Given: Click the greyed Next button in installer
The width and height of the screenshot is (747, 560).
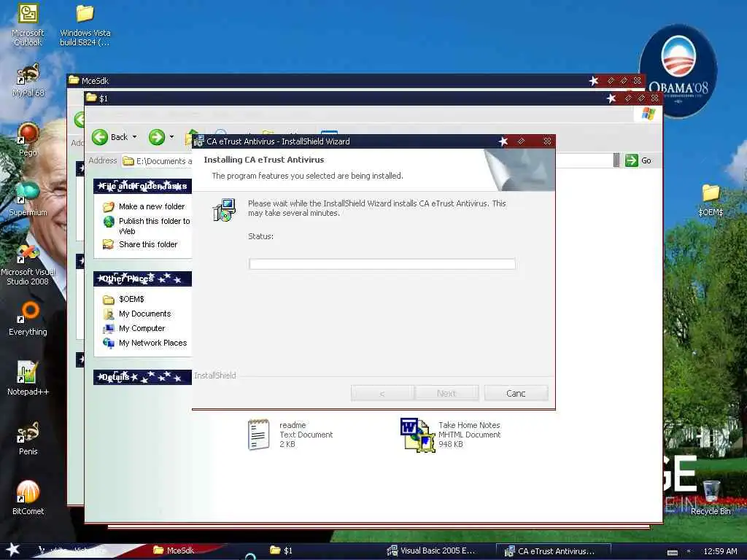Looking at the screenshot, I should point(446,393).
